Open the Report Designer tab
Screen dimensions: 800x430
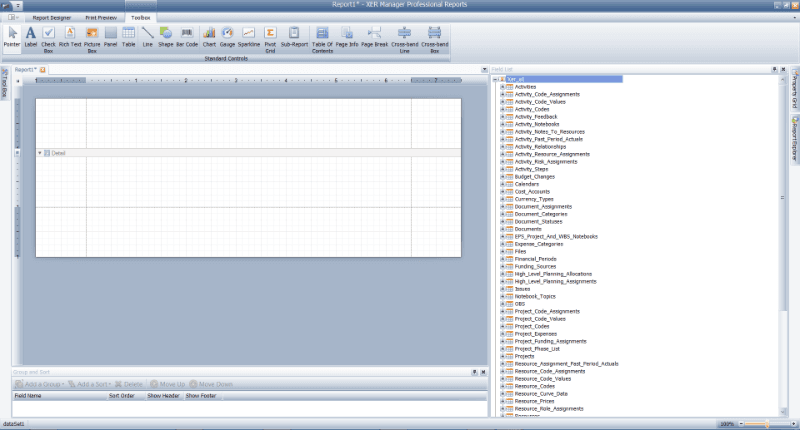(x=52, y=17)
